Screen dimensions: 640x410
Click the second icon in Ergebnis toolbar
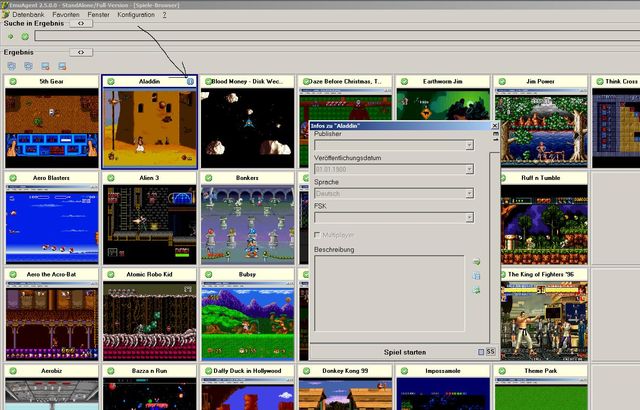point(28,66)
